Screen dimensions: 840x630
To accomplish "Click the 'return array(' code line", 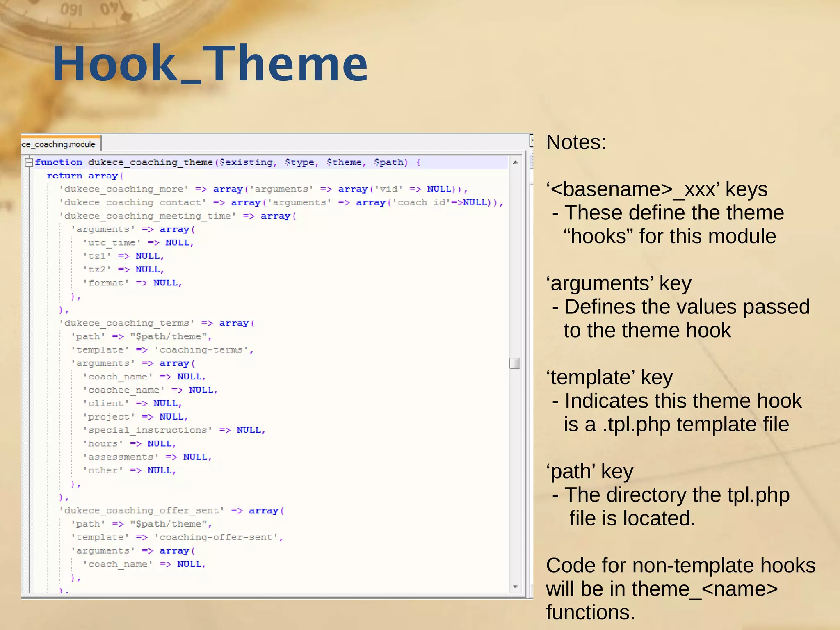I will click(x=85, y=176).
